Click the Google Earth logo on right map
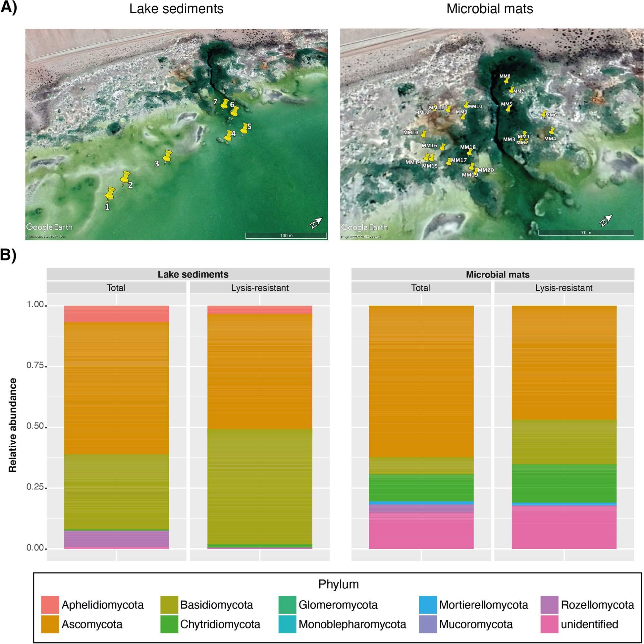 pos(364,227)
